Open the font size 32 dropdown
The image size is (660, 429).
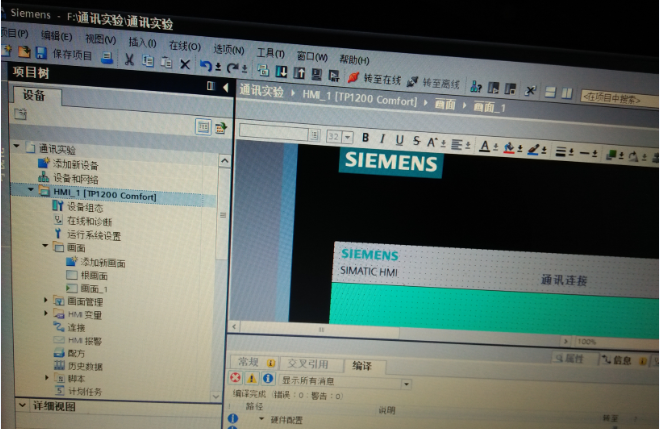[348, 137]
